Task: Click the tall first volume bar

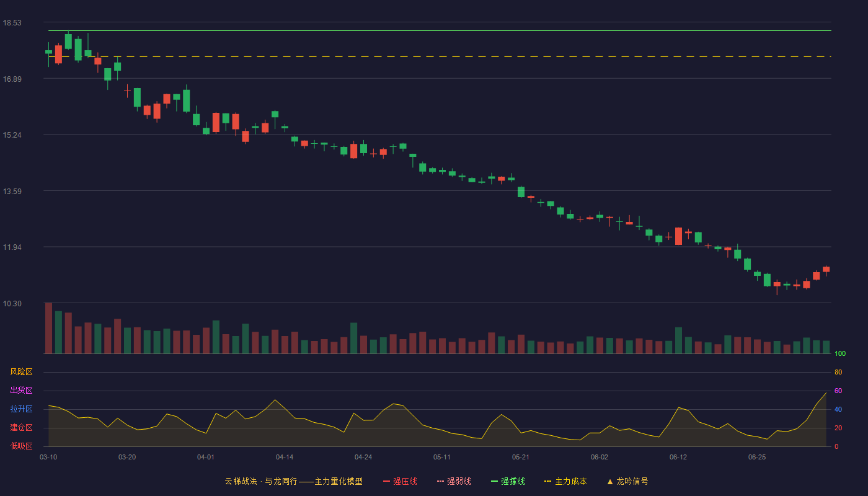Action: point(48,328)
